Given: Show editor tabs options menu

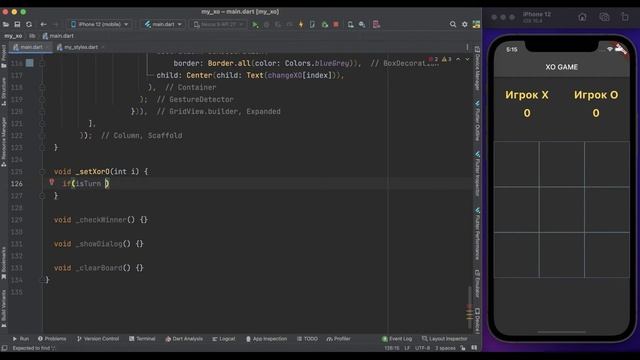Looking at the screenshot, I should click(x=467, y=47).
